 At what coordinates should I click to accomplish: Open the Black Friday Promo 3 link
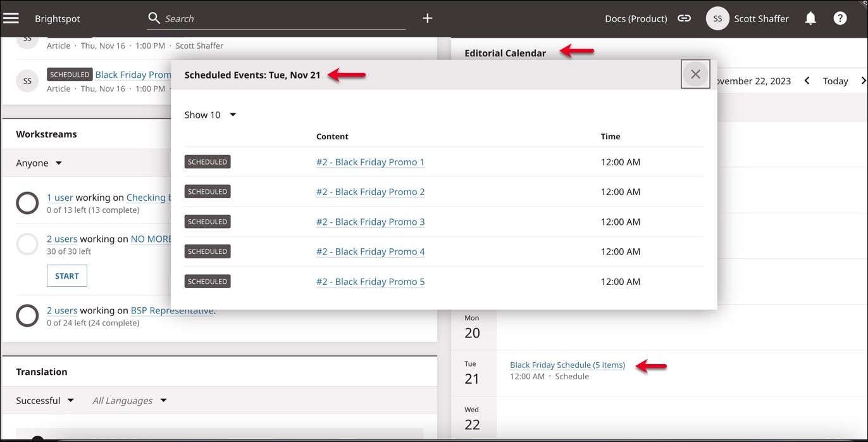click(x=370, y=222)
